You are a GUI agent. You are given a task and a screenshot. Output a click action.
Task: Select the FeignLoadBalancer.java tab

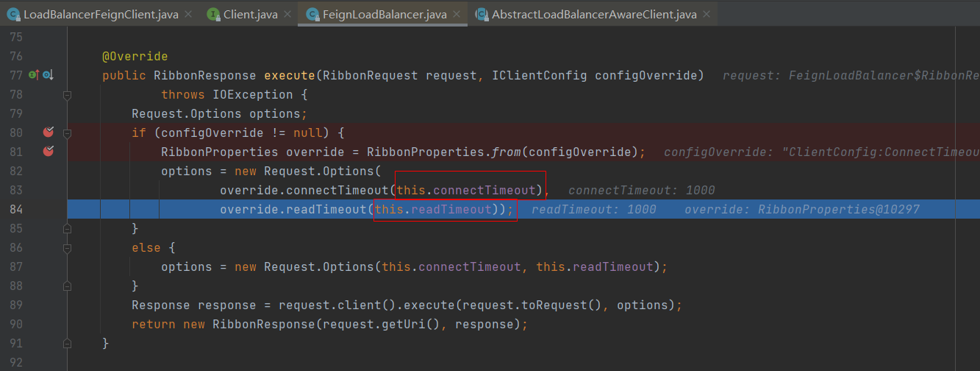[382, 14]
